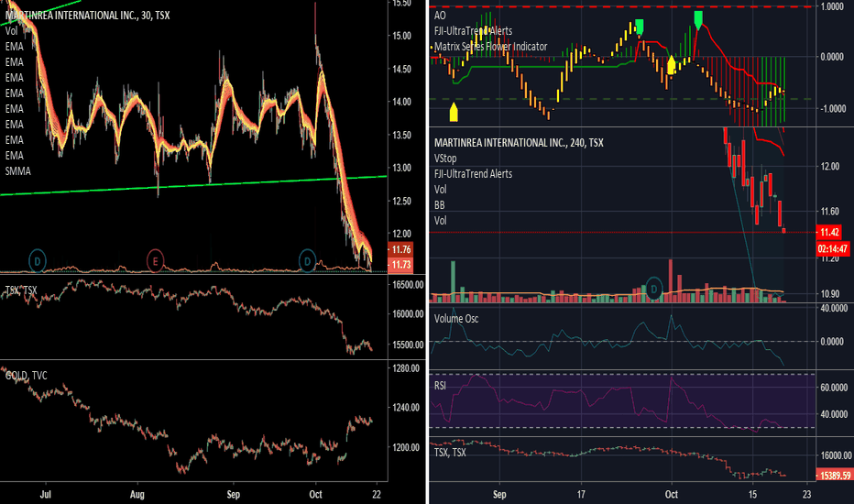Open the earnings E marker on left chart
Viewport: 854px width, 504px height.
coord(155,261)
